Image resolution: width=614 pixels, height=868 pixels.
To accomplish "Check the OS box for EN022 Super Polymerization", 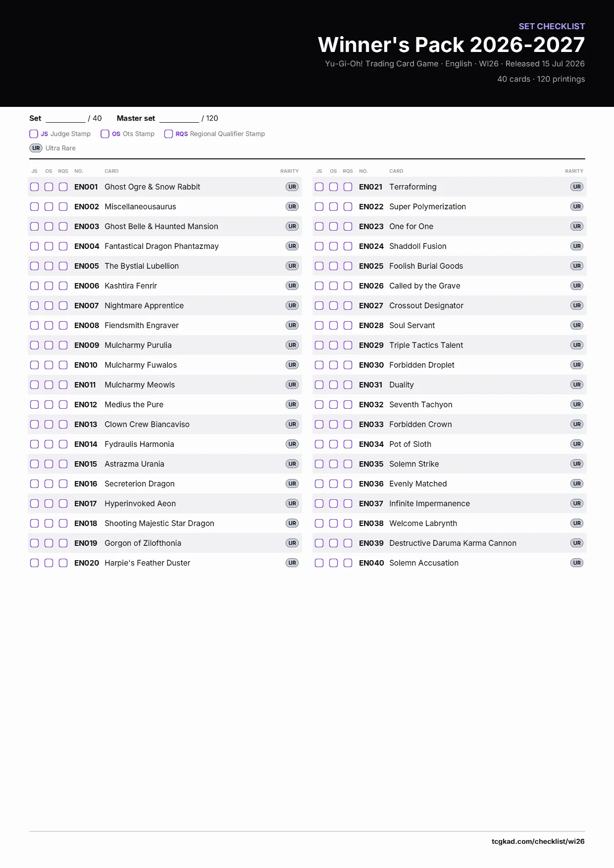I will pos(333,206).
